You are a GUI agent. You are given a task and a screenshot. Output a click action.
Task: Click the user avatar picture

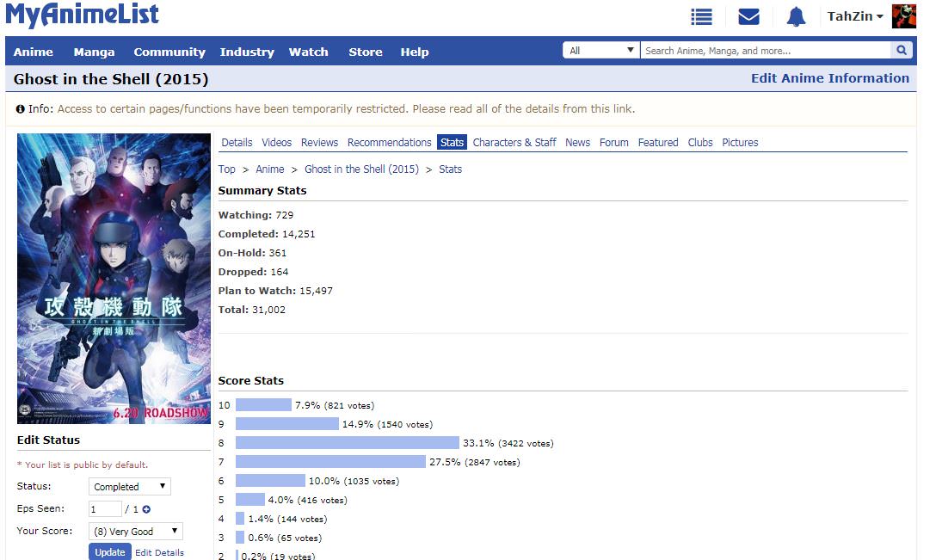pos(903,16)
